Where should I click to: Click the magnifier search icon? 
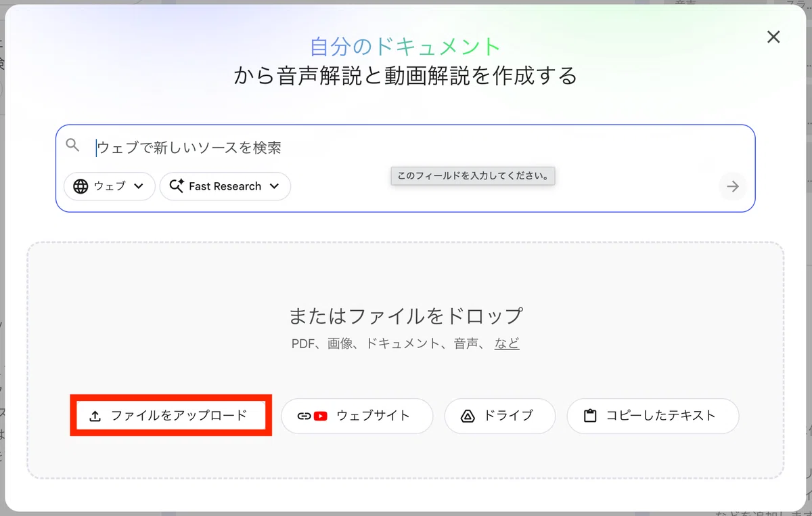72,146
